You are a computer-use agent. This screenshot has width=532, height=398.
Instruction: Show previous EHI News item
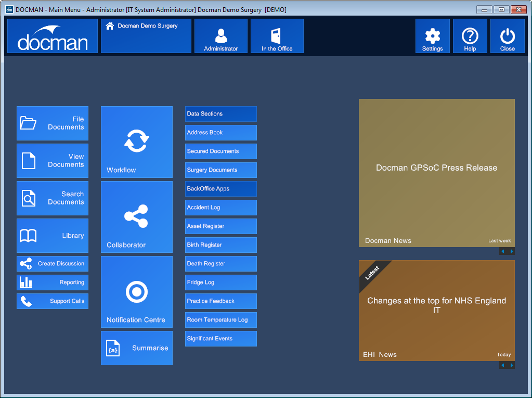click(x=503, y=365)
